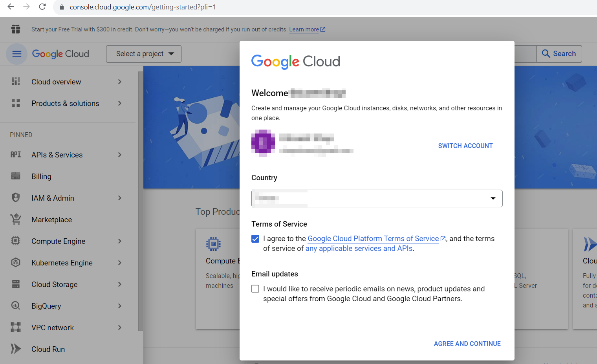Viewport: 597px width, 364px height.
Task: Click the browser address bar URL
Action: [143, 7]
